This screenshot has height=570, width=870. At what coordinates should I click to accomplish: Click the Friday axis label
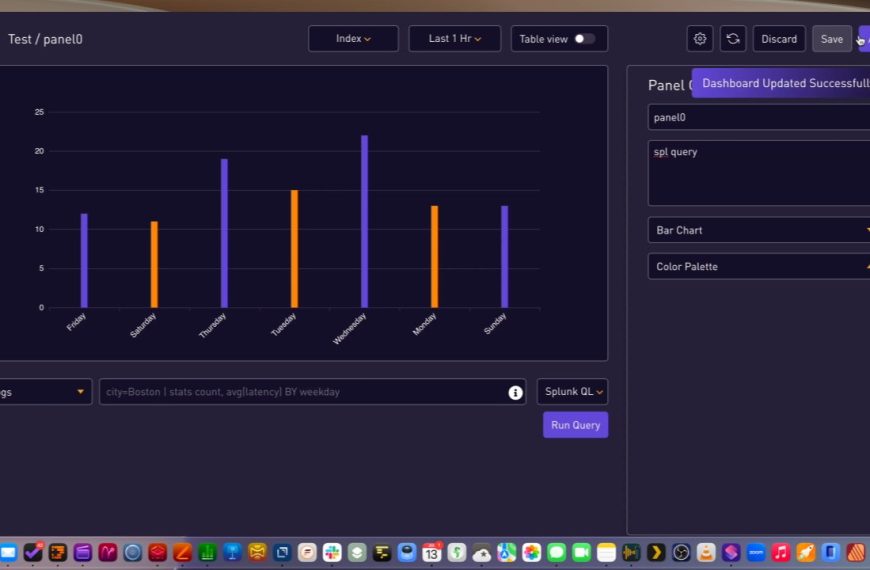[x=76, y=322]
